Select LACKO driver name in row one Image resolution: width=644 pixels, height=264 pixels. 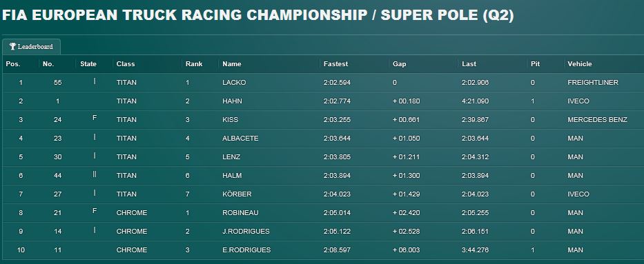[x=234, y=83]
